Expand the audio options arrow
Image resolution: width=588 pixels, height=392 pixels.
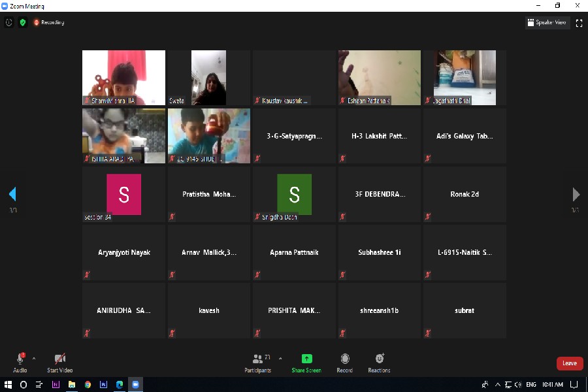[x=34, y=358]
